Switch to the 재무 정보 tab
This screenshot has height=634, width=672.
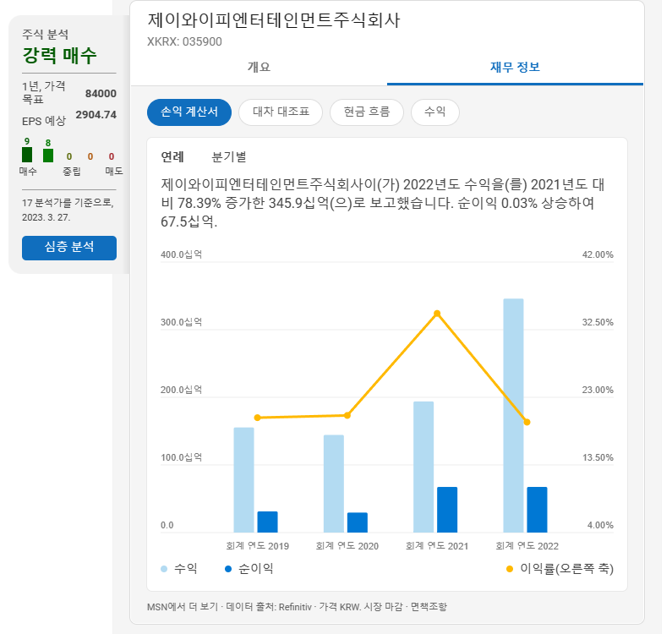[515, 68]
